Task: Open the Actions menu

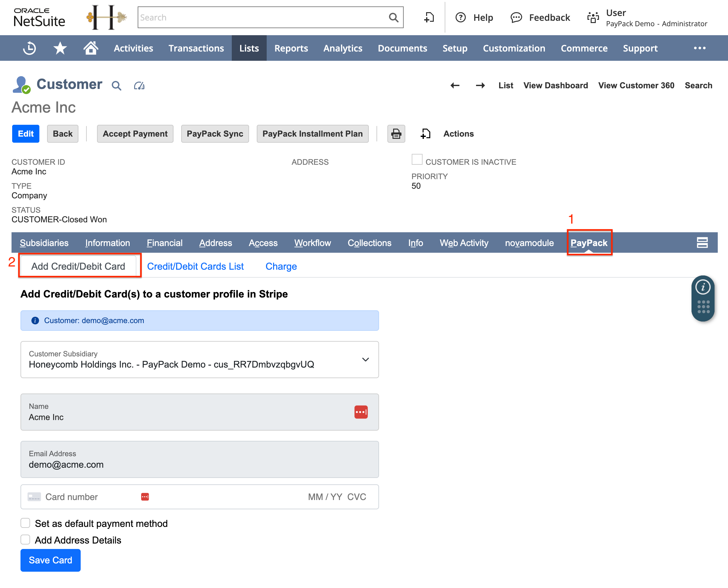Action: (458, 134)
